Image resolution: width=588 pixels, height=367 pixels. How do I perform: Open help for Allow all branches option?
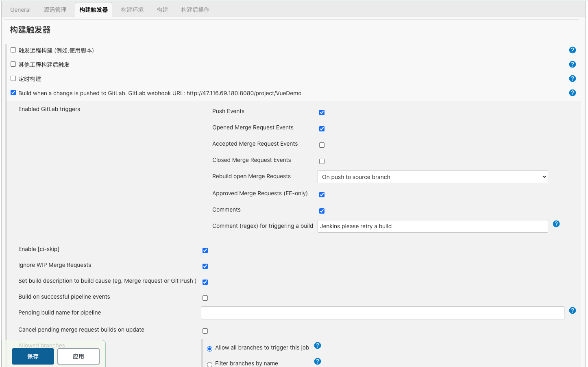click(x=318, y=345)
